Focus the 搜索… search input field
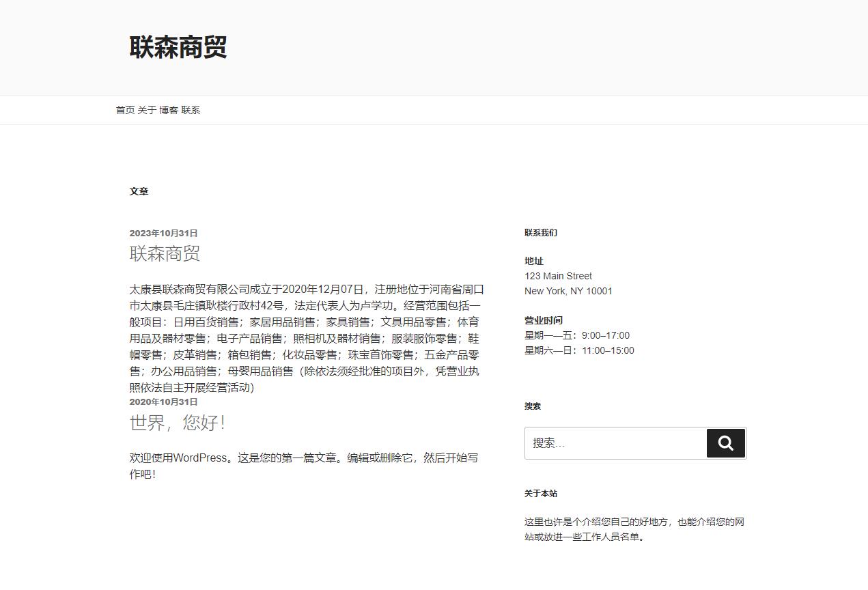 tap(615, 443)
